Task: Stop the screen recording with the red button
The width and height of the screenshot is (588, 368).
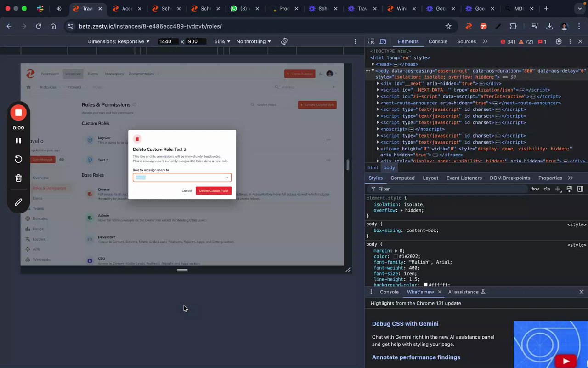Action: point(18,113)
